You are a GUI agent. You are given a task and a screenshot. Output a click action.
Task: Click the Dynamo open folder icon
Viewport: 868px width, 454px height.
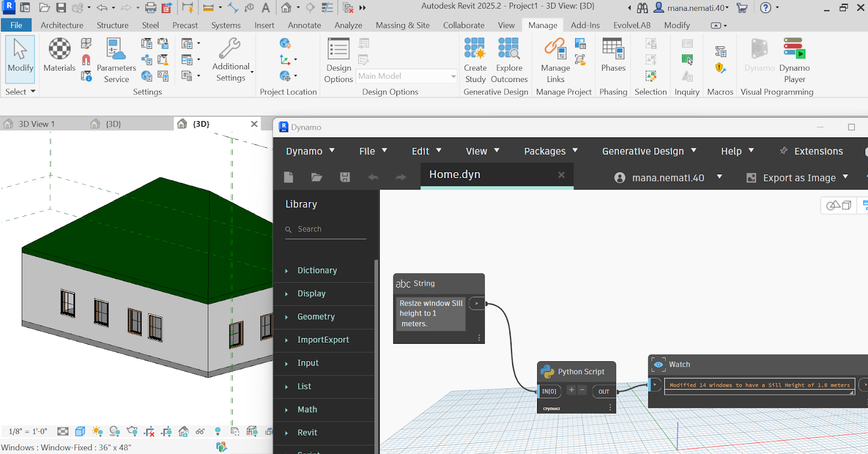pyautogui.click(x=317, y=177)
